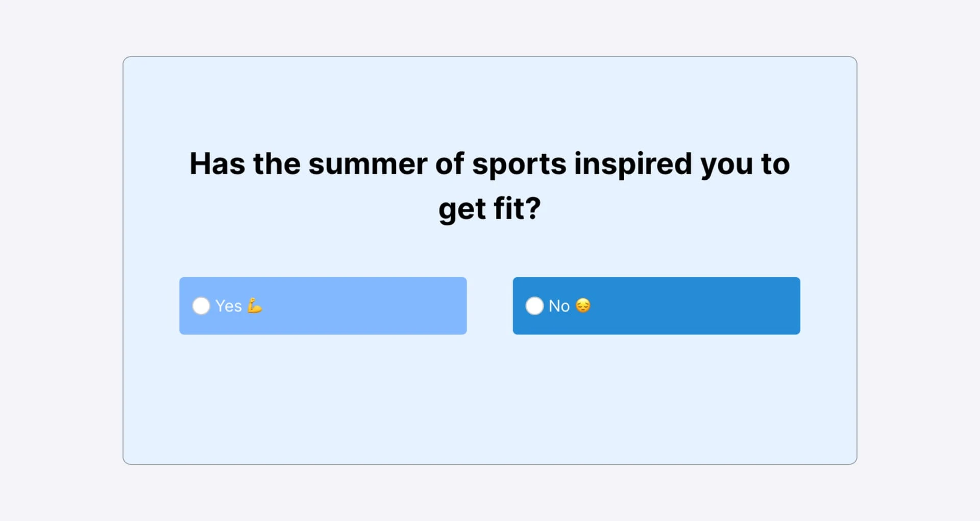Click the word "summer" in the question

(x=367, y=164)
